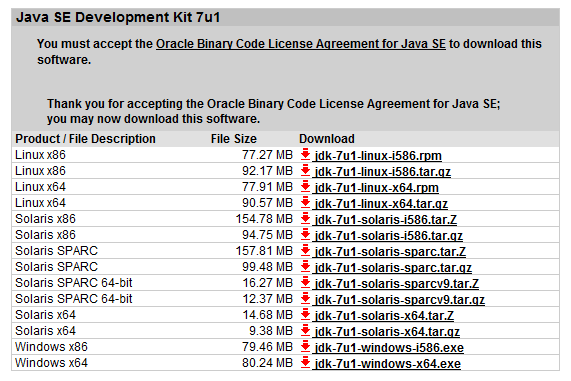Select the 80.24 MB file size cell

(267, 363)
